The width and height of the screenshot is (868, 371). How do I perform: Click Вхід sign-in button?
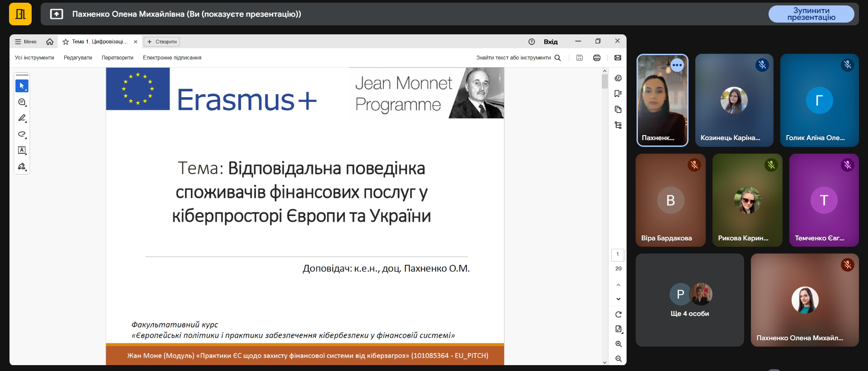(x=551, y=42)
